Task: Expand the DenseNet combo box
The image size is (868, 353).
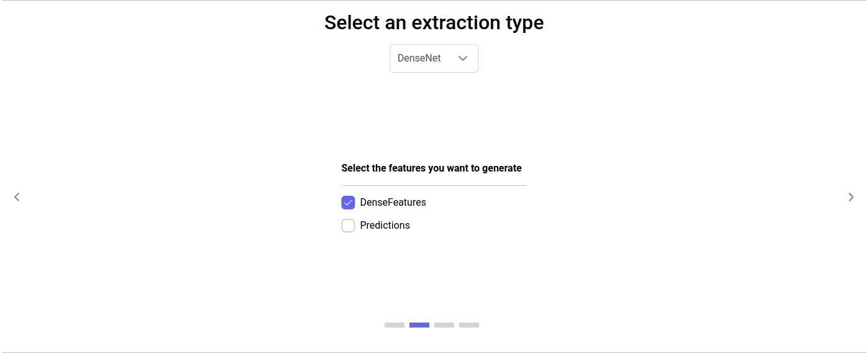Action: tap(434, 58)
